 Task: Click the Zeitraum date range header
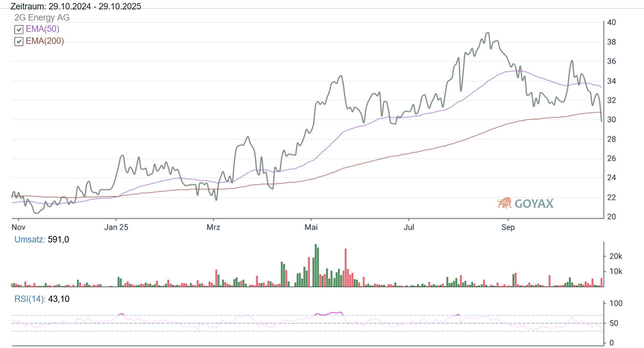tap(76, 6)
